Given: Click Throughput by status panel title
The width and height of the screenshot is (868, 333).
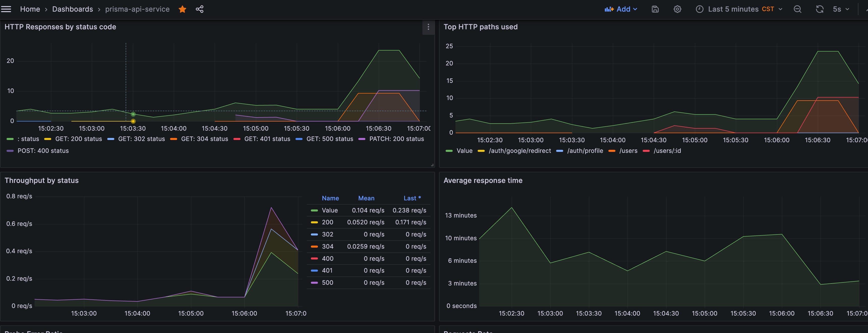Looking at the screenshot, I should click(x=41, y=180).
